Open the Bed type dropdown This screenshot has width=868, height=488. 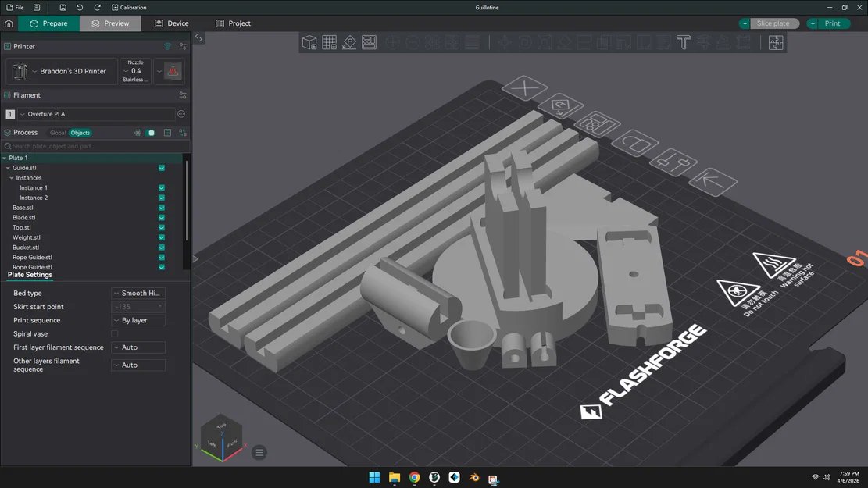click(x=138, y=294)
